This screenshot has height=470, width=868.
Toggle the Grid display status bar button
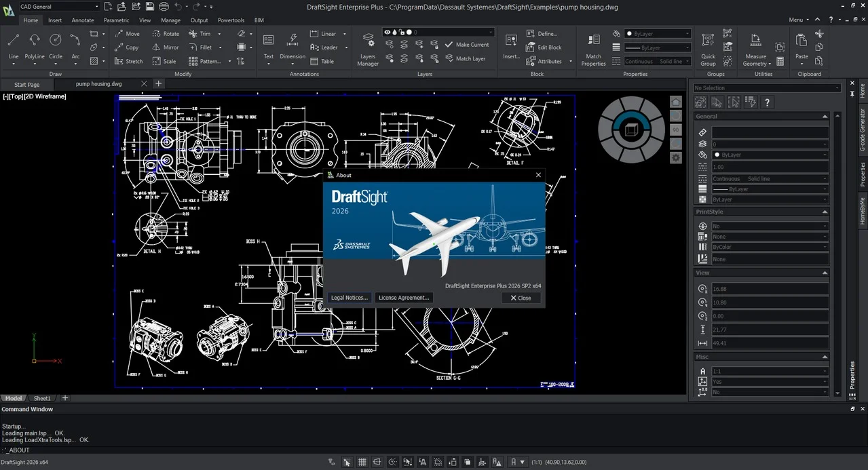click(x=362, y=462)
